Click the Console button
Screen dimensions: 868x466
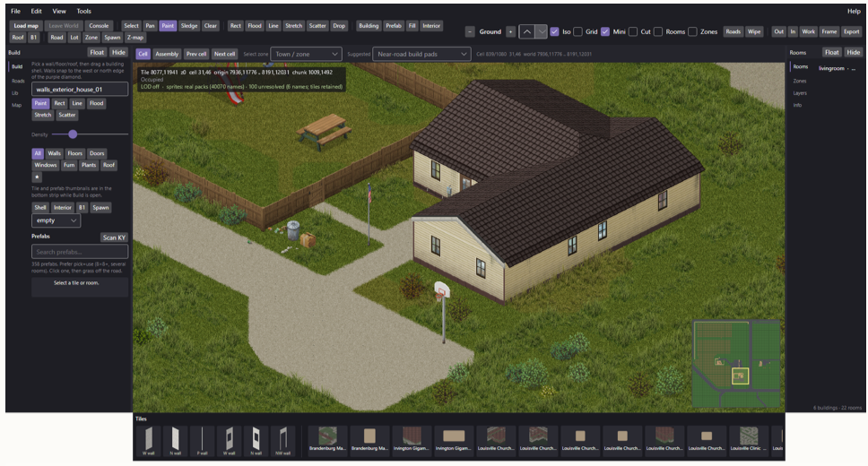click(x=100, y=25)
